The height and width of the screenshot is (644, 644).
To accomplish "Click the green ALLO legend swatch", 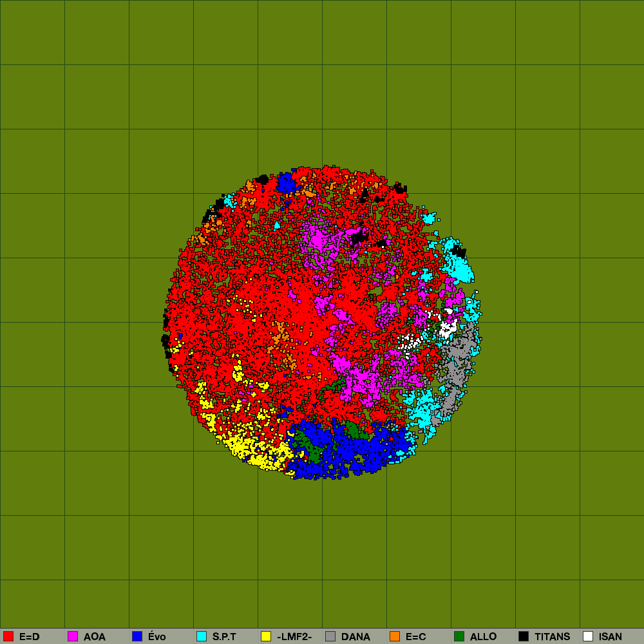I will coord(459,636).
